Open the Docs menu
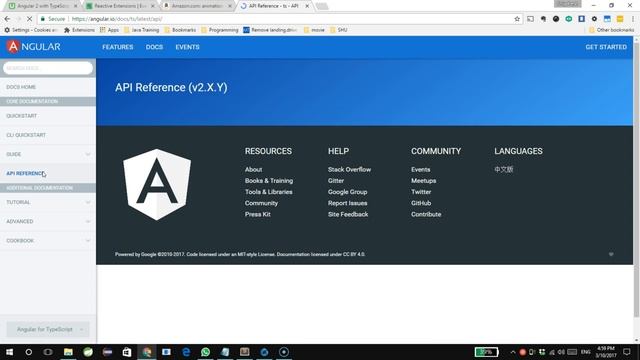The width and height of the screenshot is (640, 360). (154, 47)
